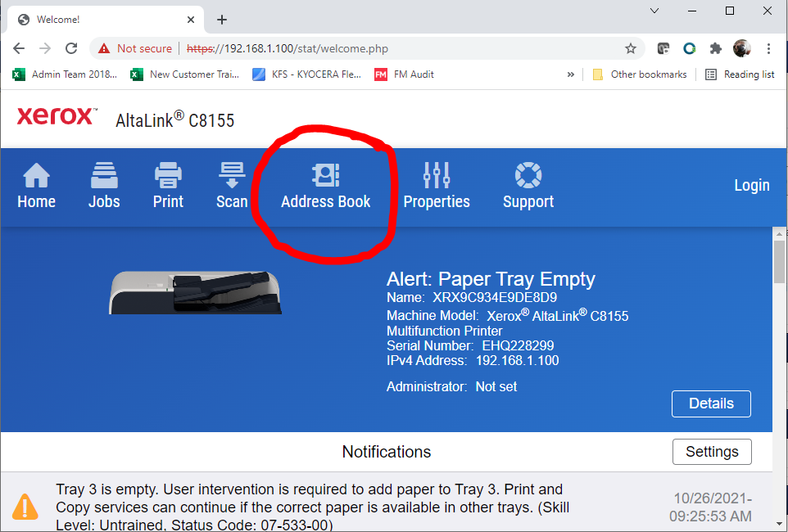The height and width of the screenshot is (532, 788).
Task: Click the gray extension icon next to the star
Action: (x=663, y=48)
